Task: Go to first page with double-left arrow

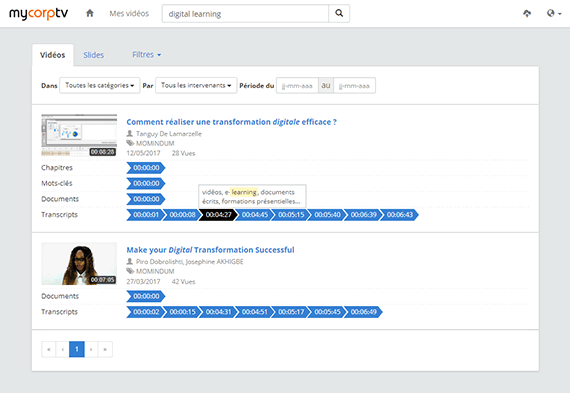Action: click(49, 349)
